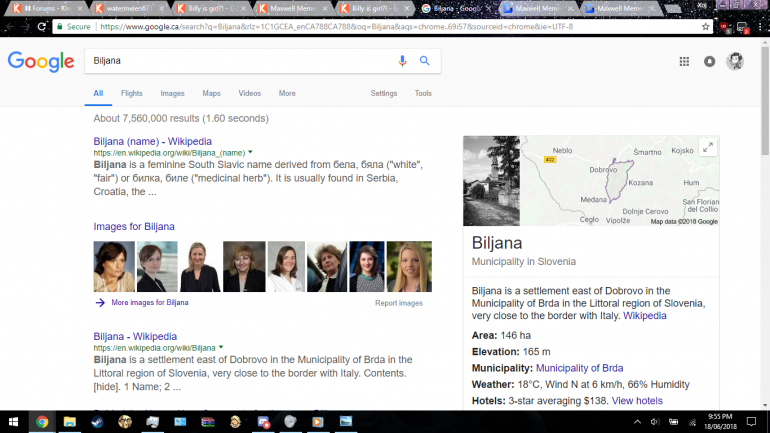
Task: Open the Chrome menu three dots
Action: 761,27
